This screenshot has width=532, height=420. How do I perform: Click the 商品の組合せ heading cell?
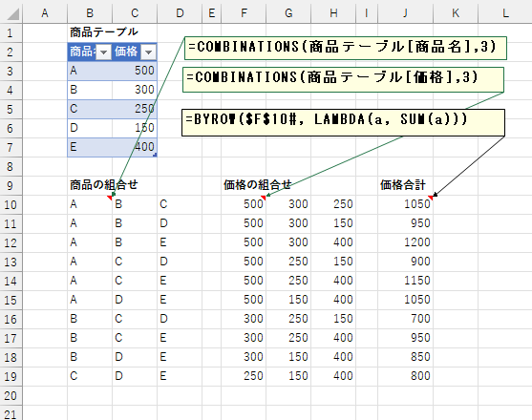90,185
